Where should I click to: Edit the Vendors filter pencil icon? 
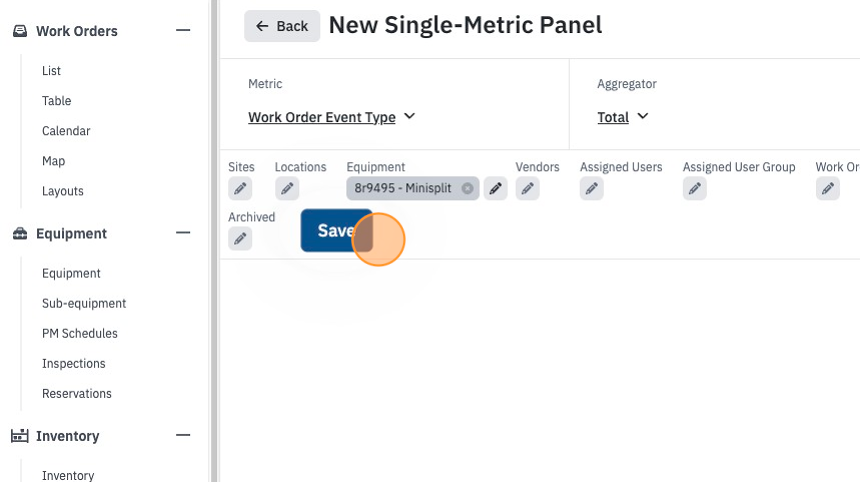pos(527,189)
